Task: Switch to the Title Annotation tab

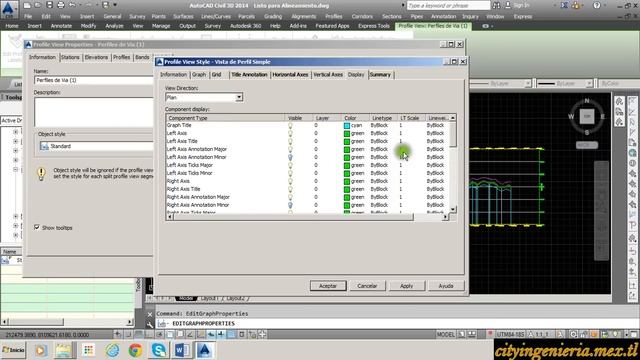Action: pyautogui.click(x=249, y=75)
